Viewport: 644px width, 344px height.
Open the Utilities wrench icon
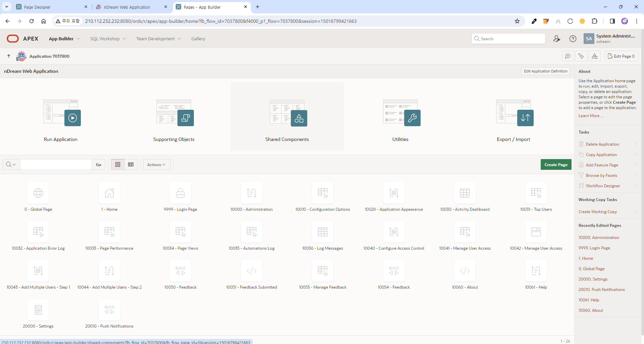(x=412, y=118)
